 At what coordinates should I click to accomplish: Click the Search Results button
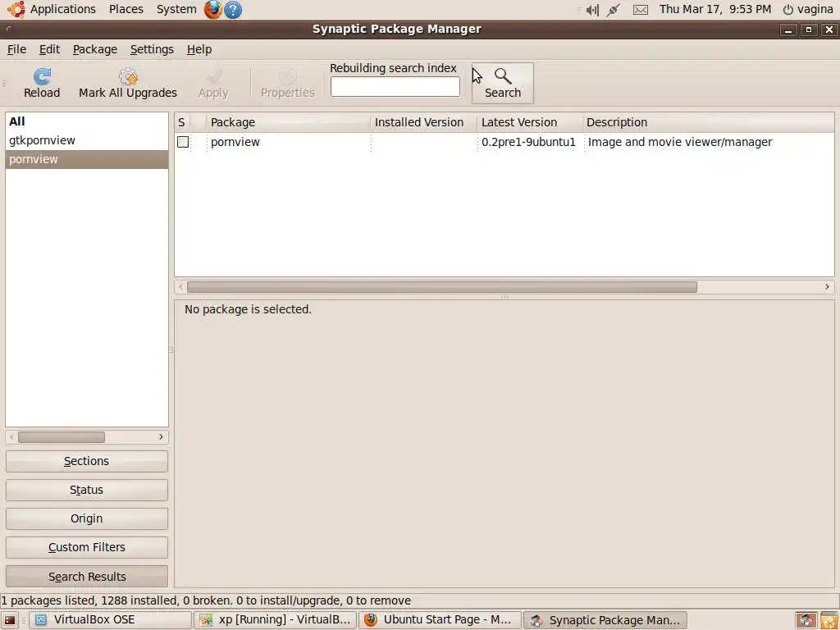tap(87, 577)
